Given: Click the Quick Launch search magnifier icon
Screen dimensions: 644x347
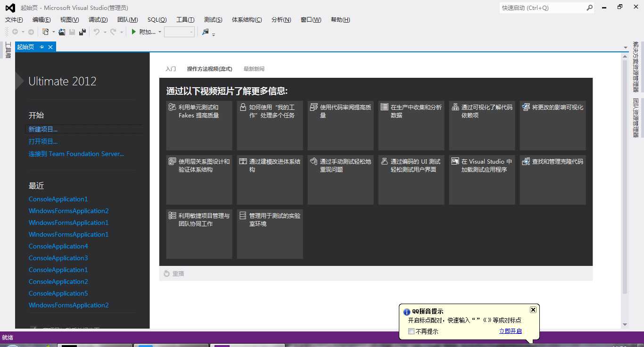Looking at the screenshot, I should coord(589,8).
